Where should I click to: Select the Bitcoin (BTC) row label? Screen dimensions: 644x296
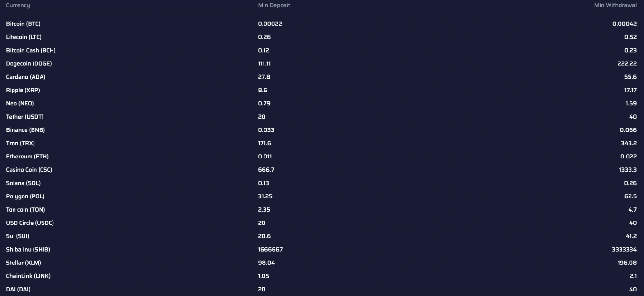(x=23, y=24)
